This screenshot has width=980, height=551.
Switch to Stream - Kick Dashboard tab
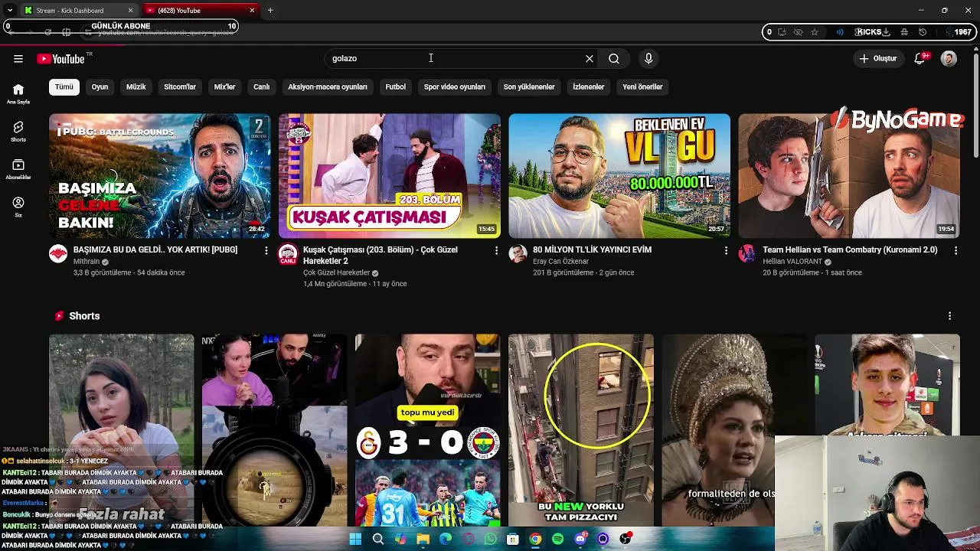78,11
